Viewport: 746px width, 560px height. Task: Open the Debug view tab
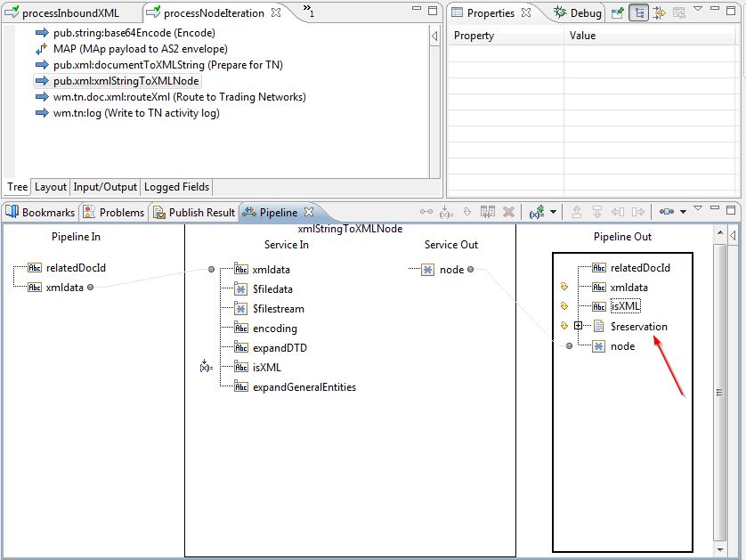579,12
